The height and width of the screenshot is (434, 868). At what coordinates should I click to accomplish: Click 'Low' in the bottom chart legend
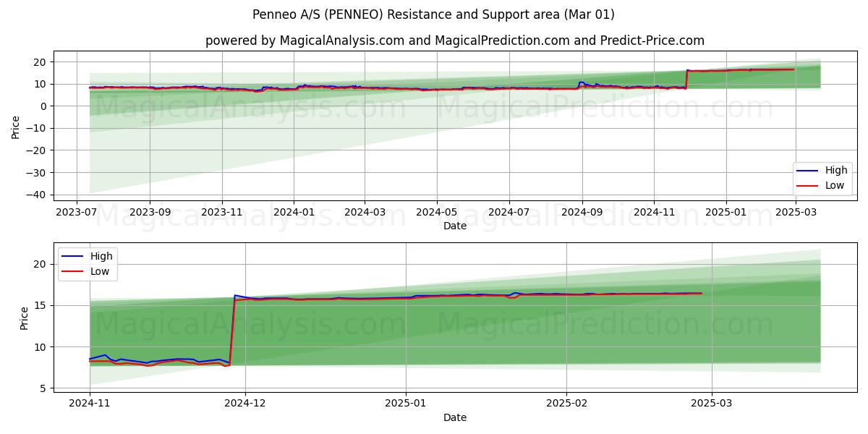point(100,271)
